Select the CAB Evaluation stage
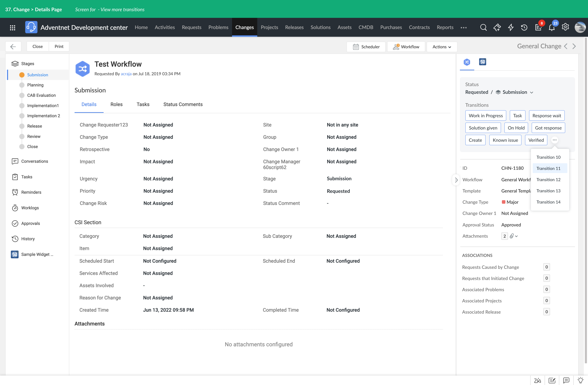588x385 pixels. tap(41, 95)
